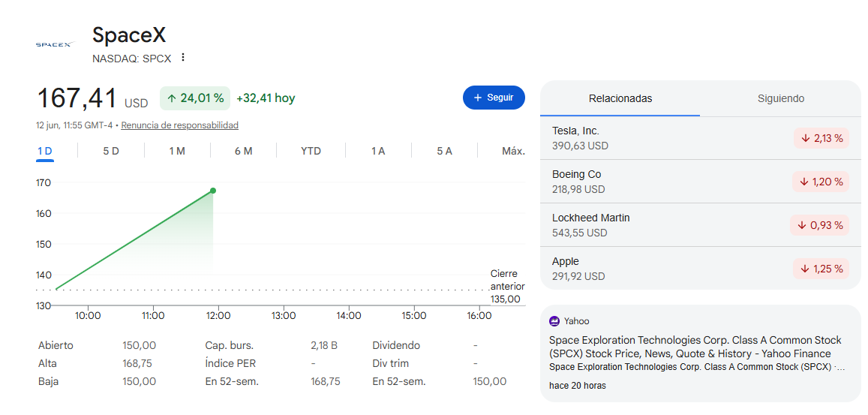Open the Tesla, Inc. related stock
868x415 pixels.
click(x=700, y=138)
